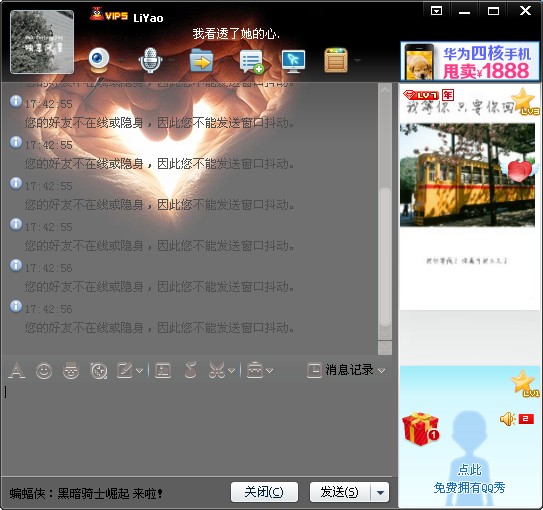
Task: Start voice chat with microphone icon
Action: tap(150, 61)
